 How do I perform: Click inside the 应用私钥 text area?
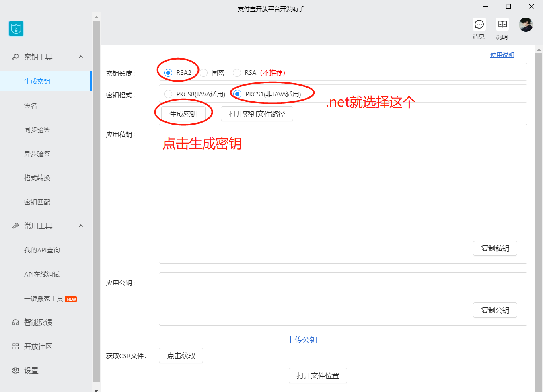pos(343,194)
